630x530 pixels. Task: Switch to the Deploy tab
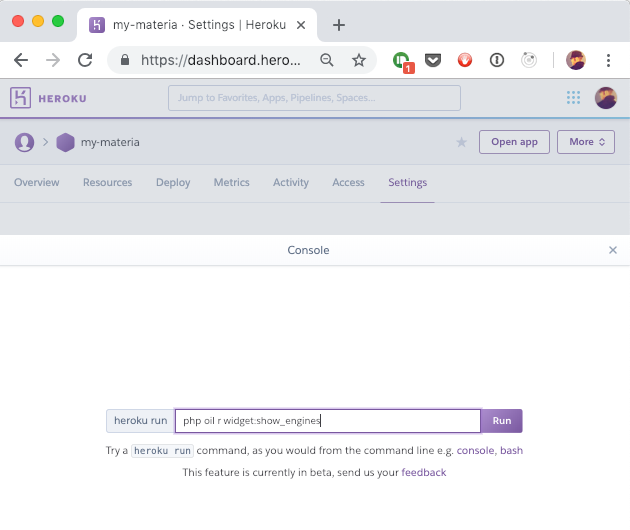173,182
